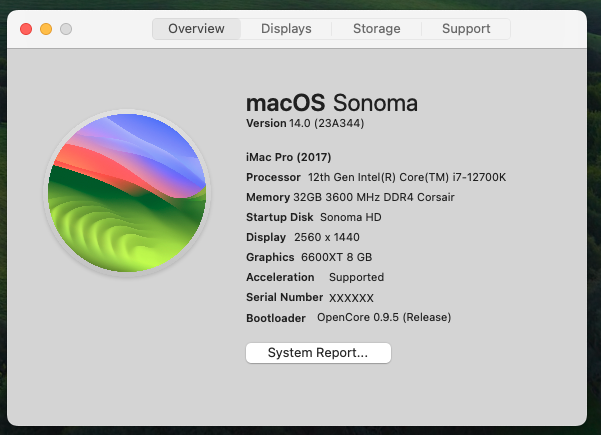Open the Support tab
This screenshot has height=435, width=601.
466,29
